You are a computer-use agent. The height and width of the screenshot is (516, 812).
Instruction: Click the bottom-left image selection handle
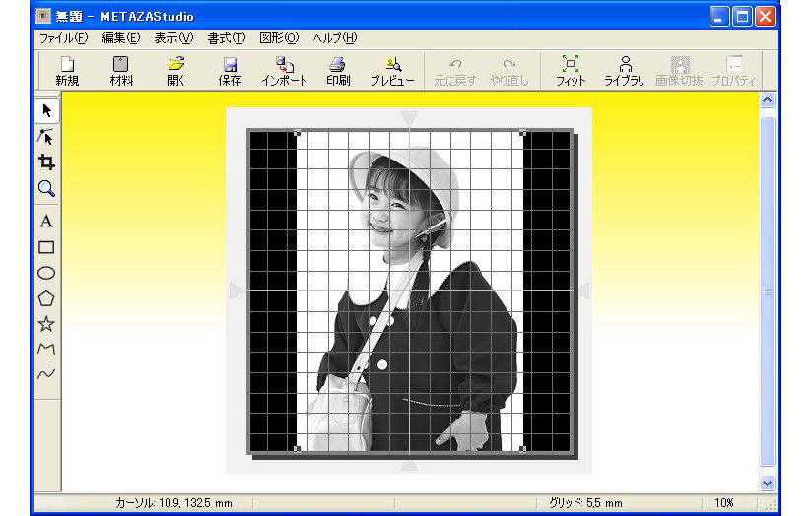pos(298,449)
